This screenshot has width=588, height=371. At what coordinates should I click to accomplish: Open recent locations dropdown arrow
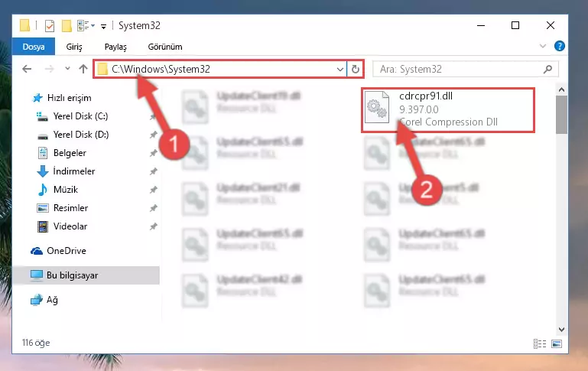pyautogui.click(x=67, y=69)
